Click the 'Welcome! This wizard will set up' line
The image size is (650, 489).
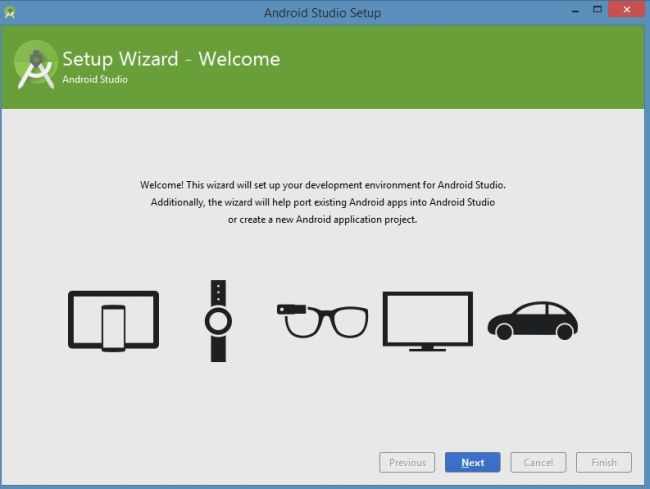pyautogui.click(x=323, y=185)
